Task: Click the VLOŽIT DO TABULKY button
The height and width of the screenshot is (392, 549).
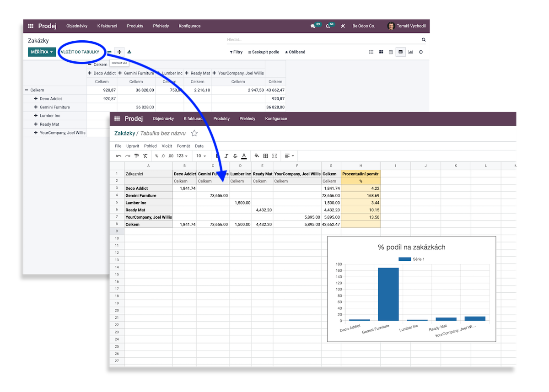Action: tap(80, 52)
